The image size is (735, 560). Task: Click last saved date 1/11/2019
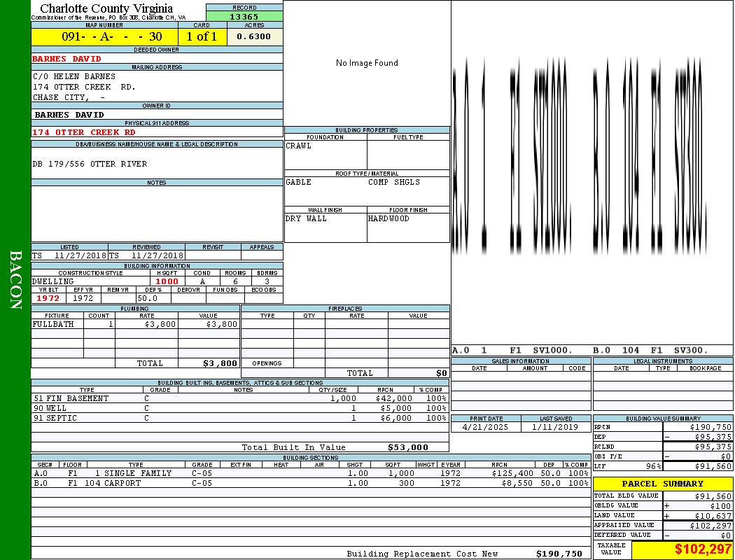coord(556,427)
